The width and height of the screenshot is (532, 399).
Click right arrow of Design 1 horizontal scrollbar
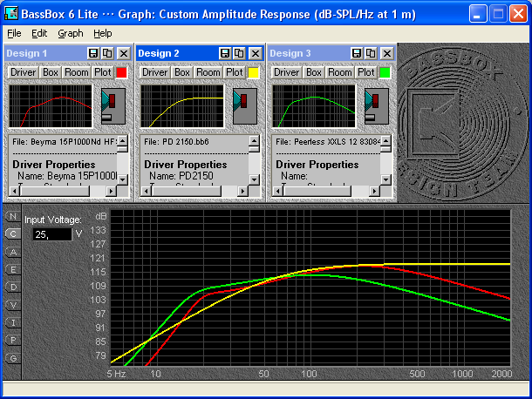tap(111, 191)
